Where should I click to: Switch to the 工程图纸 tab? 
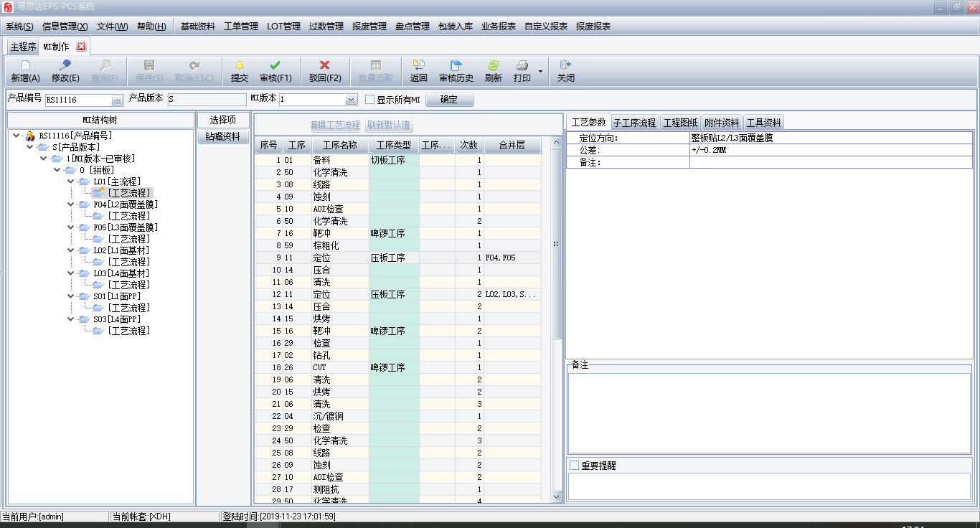(x=679, y=122)
